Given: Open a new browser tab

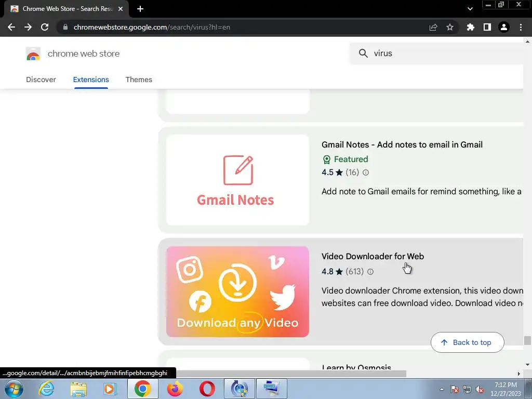Looking at the screenshot, I should (140, 9).
